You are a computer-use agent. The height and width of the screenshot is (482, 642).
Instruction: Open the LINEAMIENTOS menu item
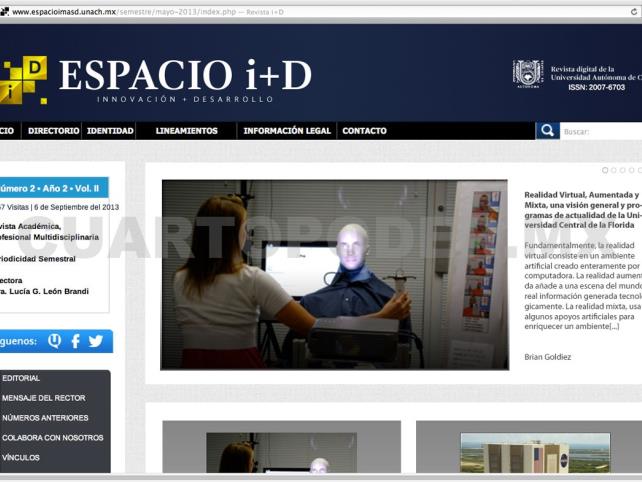tap(187, 131)
